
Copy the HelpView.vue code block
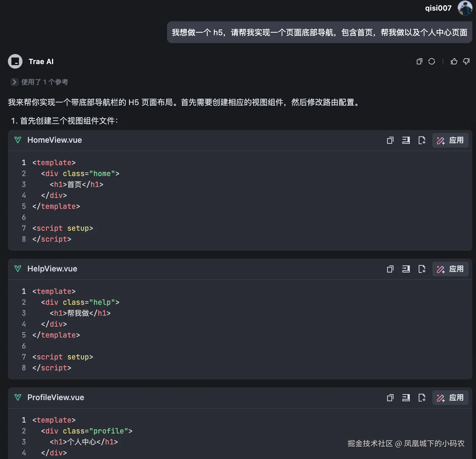point(390,269)
